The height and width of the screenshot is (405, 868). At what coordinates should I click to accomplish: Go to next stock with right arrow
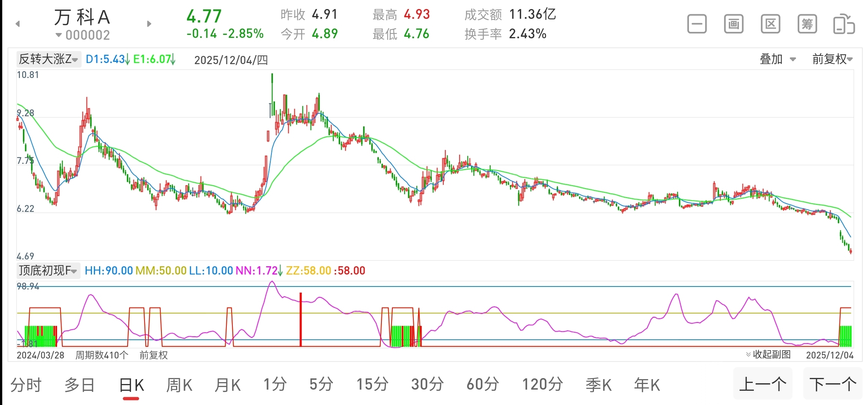tap(149, 24)
